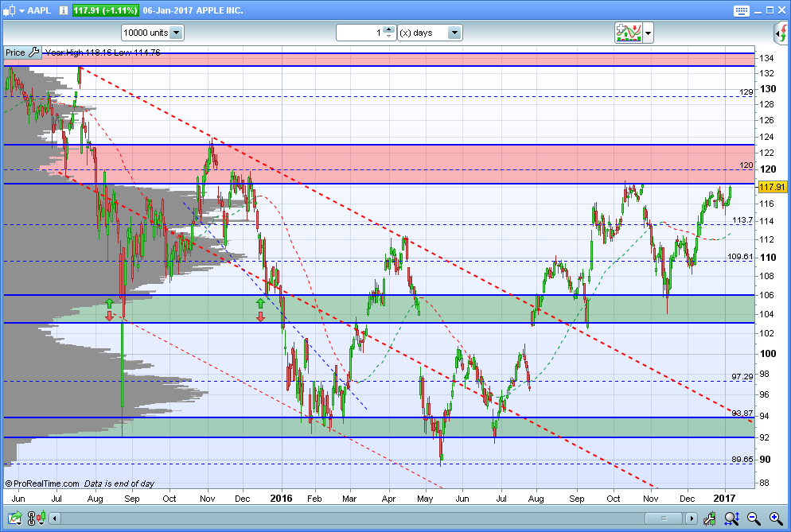Click the green up arrow marker near December
This screenshot has height=532, width=791.
coord(260,303)
